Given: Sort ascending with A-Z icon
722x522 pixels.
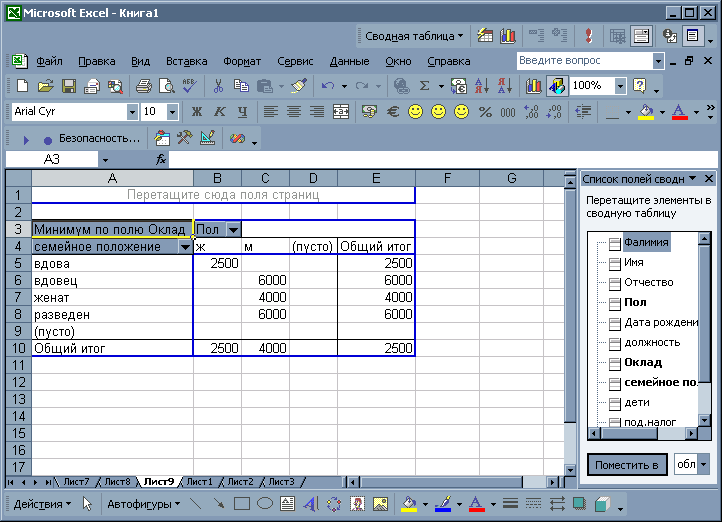Looking at the screenshot, I should (482, 86).
